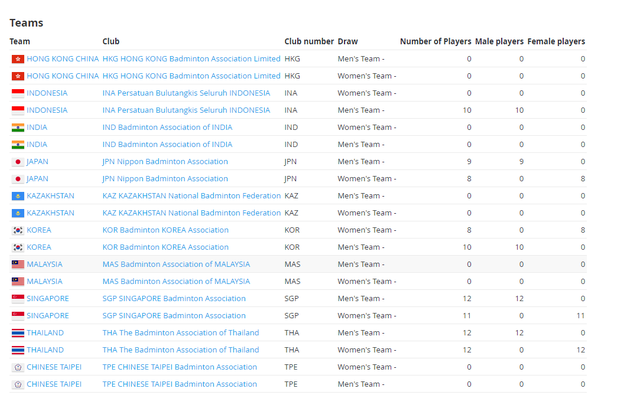
Task: Open JPN Nippon Badminton Association link, Men's row
Action: tap(165, 162)
